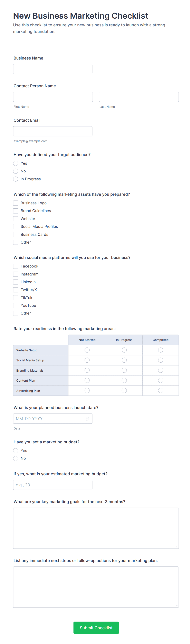The image size is (190, 644).
Task: Click the Contact Email input box
Action: [x=53, y=131]
